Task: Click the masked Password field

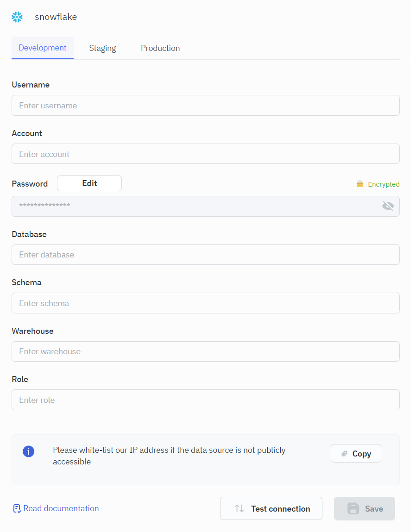Action: [195, 206]
